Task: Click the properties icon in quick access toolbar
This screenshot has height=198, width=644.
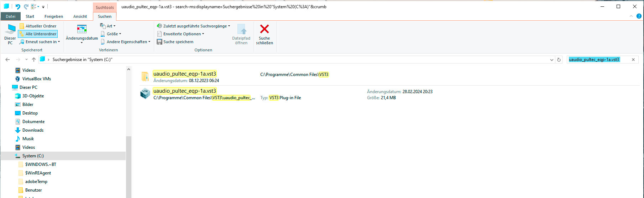Action: pyautogui.click(x=34, y=7)
